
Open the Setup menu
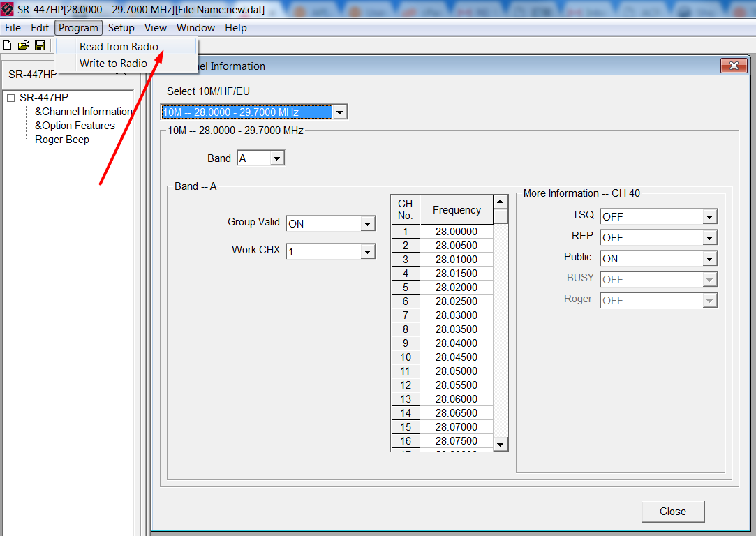point(121,28)
